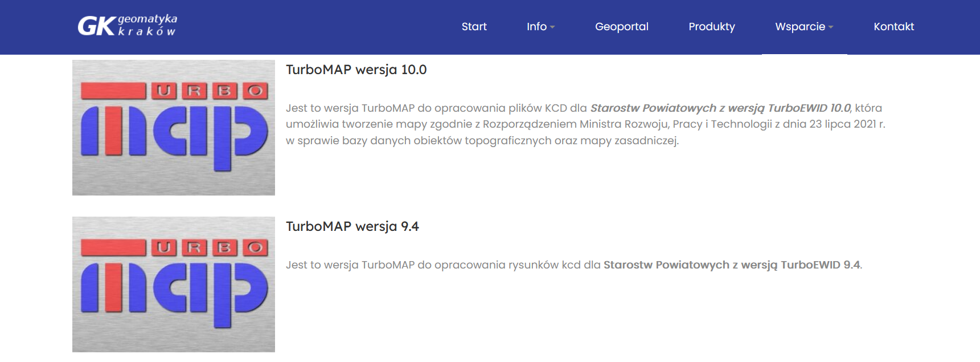
Task: Go to the Geoportal link
Action: [622, 27]
